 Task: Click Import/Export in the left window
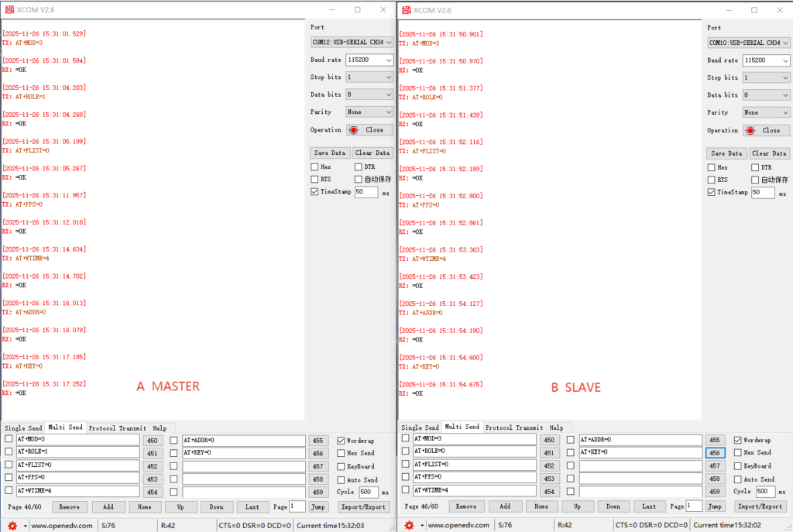pos(363,506)
